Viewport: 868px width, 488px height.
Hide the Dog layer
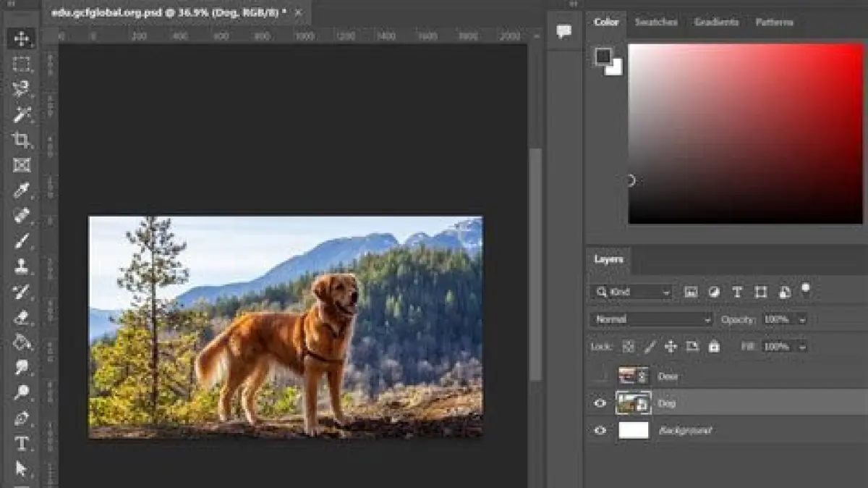coord(600,403)
